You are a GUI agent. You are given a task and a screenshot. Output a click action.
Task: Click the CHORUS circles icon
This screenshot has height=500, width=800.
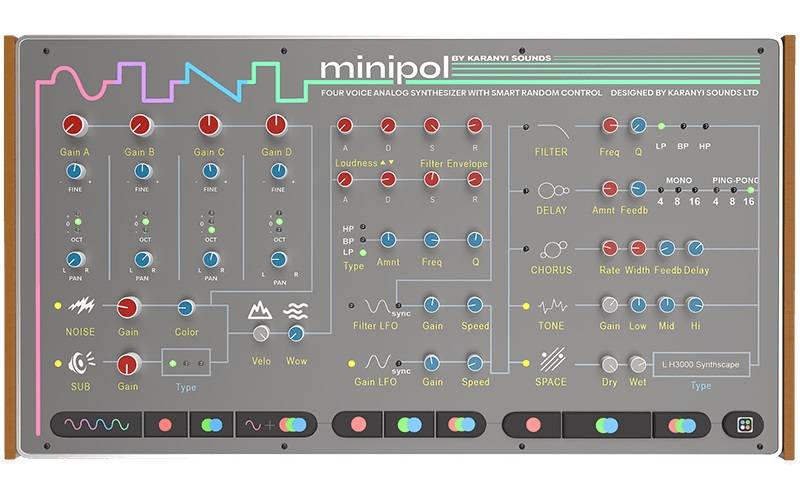(552, 250)
